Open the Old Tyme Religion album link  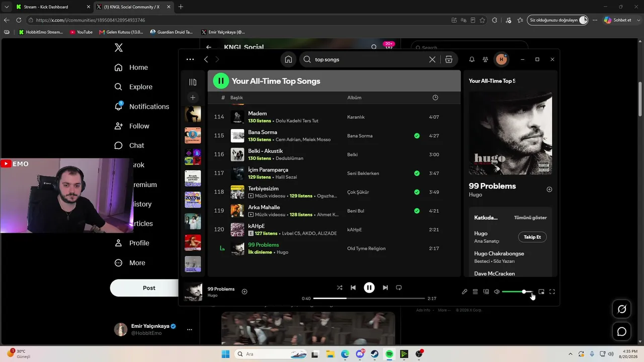pyautogui.click(x=366, y=248)
